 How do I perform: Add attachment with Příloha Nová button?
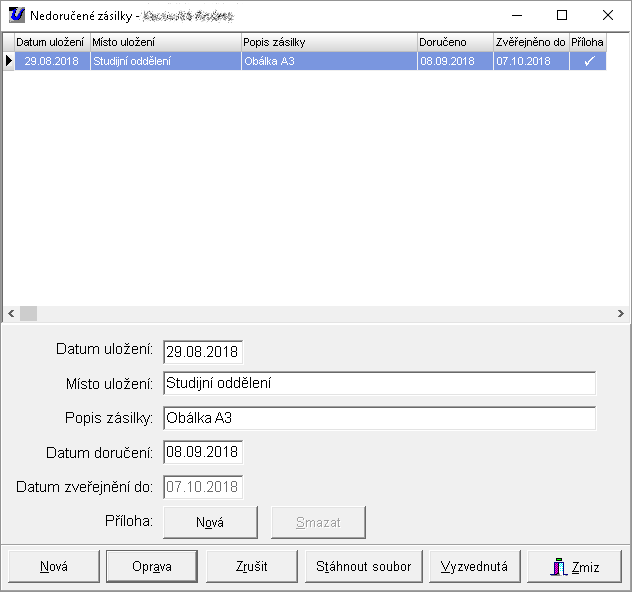210,522
